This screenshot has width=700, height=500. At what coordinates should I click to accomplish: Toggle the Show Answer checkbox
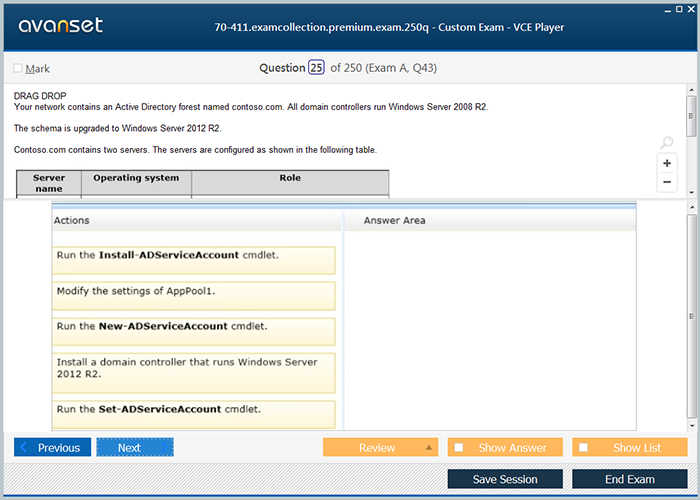pos(459,447)
